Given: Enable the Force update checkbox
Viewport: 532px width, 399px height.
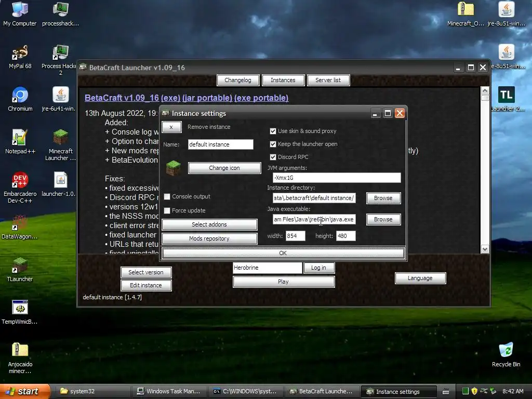Looking at the screenshot, I should [167, 210].
